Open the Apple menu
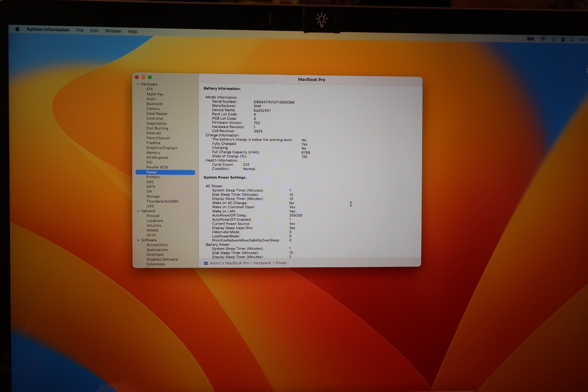 point(17,29)
